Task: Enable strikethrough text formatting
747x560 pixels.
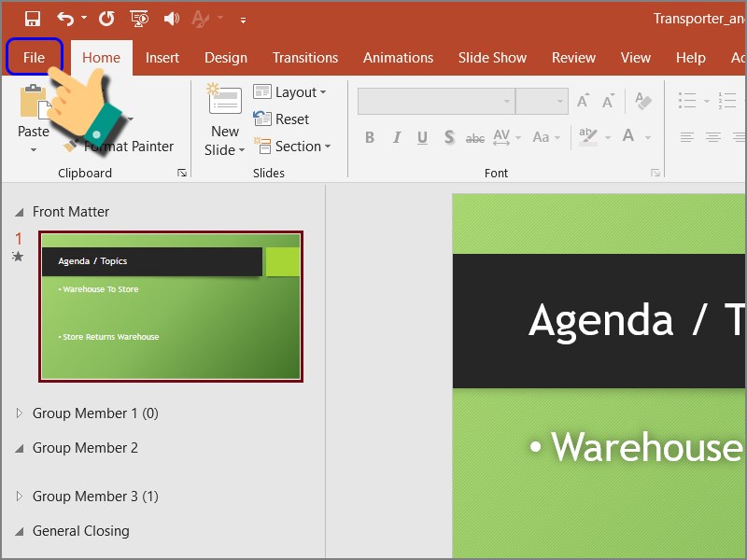Action: click(x=475, y=136)
